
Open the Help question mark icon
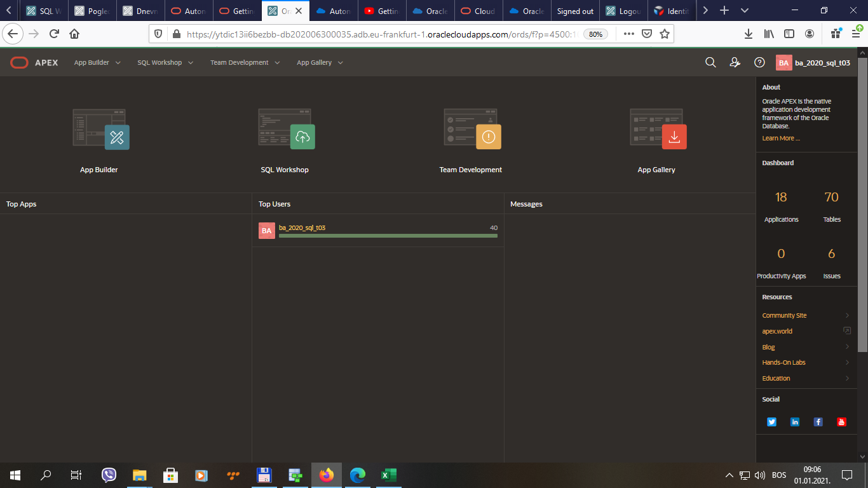point(759,62)
